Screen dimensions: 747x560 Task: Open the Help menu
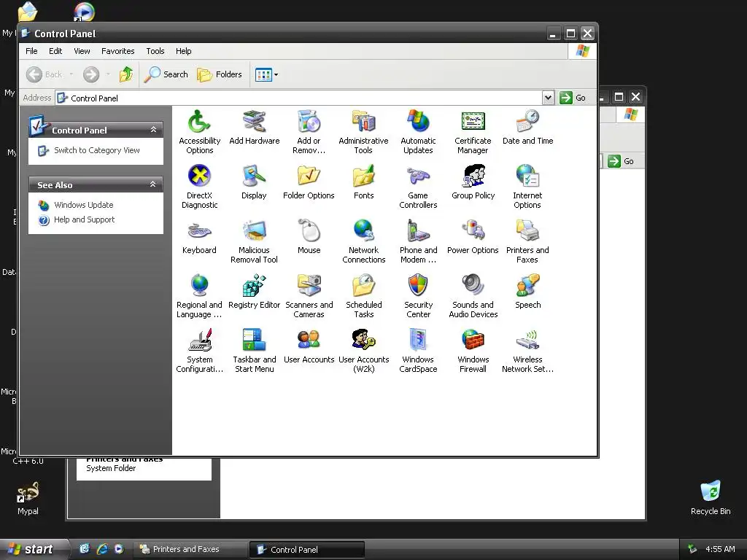pos(183,51)
